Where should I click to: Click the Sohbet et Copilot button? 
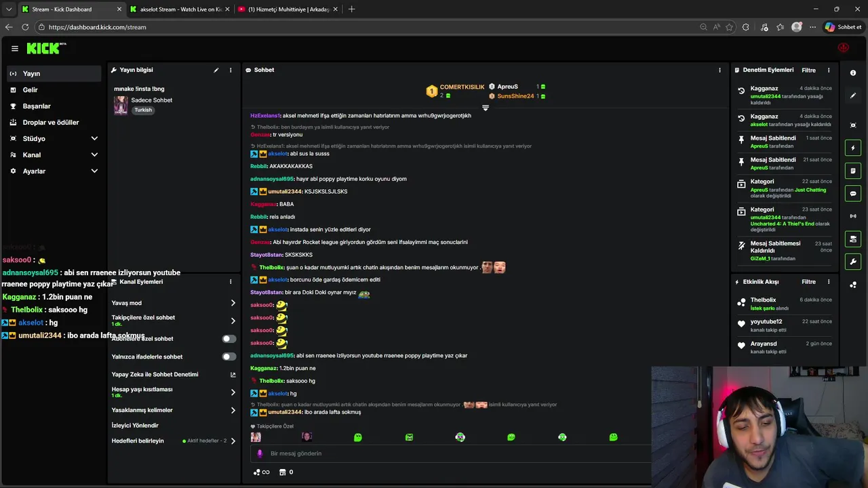click(x=843, y=27)
